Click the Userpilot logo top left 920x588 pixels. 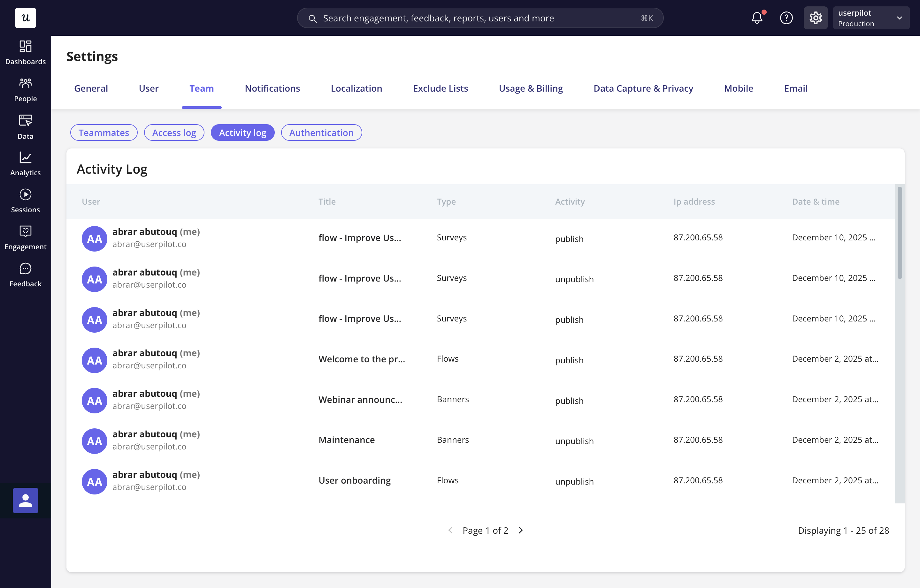click(x=25, y=18)
